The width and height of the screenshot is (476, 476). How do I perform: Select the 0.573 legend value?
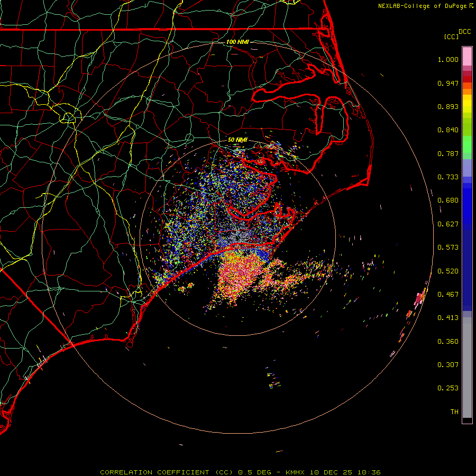448,248
